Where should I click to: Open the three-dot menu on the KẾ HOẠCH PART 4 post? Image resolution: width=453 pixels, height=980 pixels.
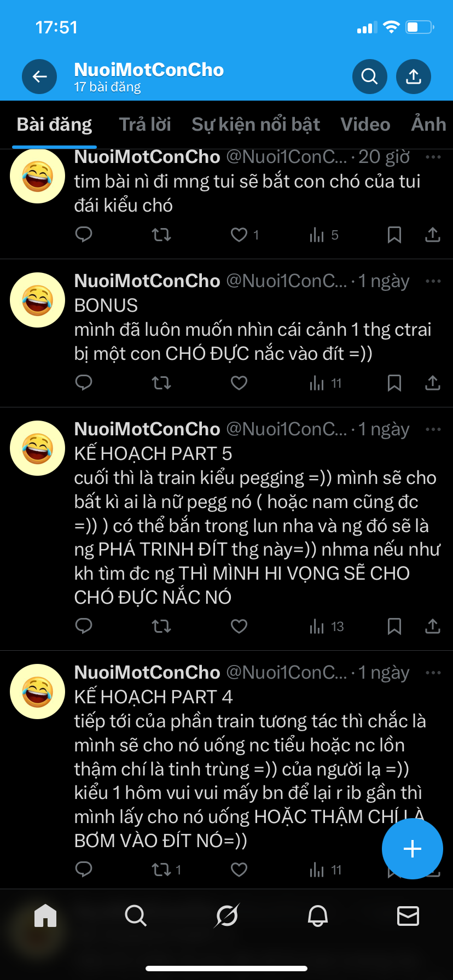(433, 673)
